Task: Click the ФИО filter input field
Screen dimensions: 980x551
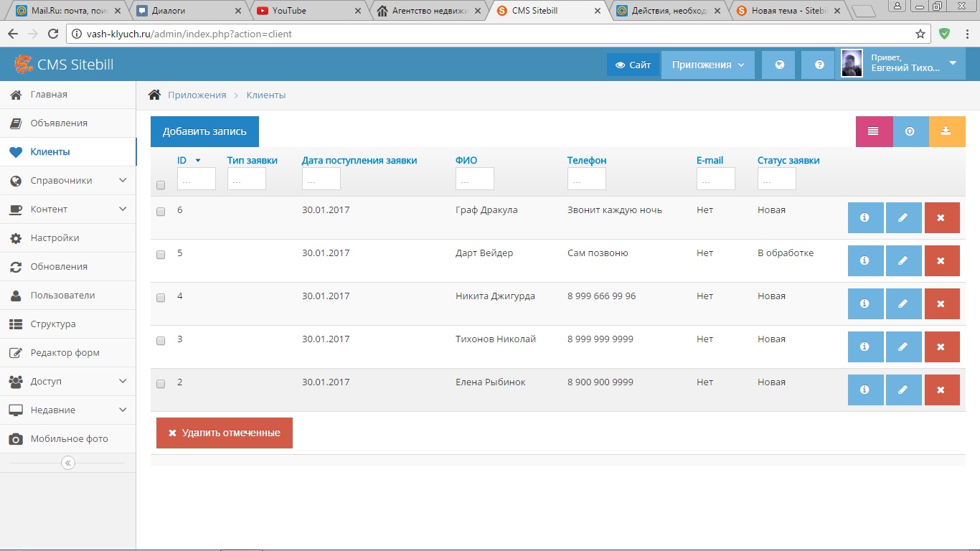Action: (474, 179)
